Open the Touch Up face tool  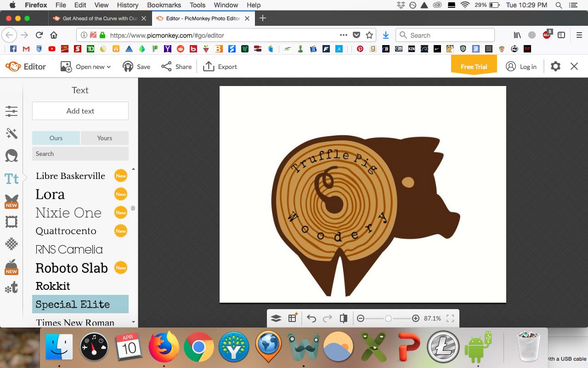[11, 155]
